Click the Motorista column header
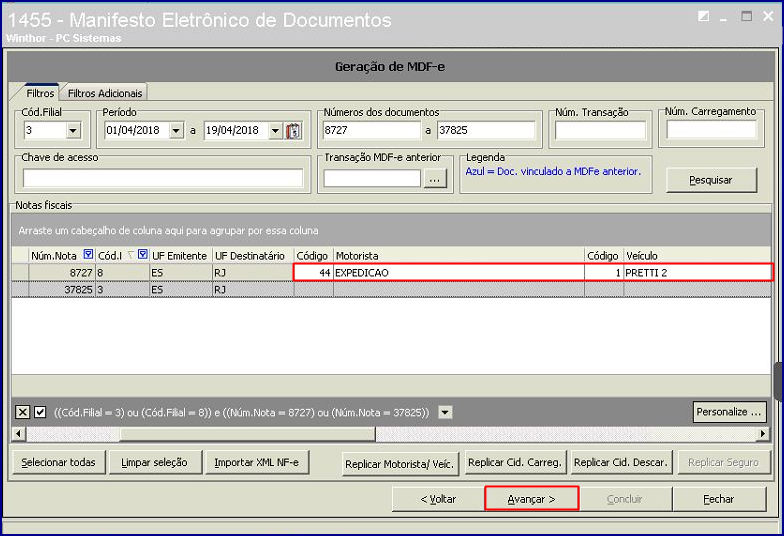 [458, 256]
